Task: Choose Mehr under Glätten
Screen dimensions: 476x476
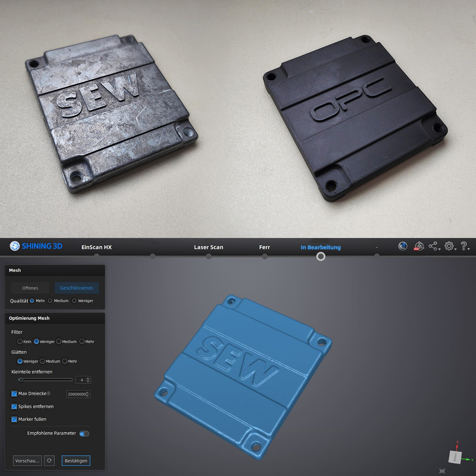Action: coord(65,361)
